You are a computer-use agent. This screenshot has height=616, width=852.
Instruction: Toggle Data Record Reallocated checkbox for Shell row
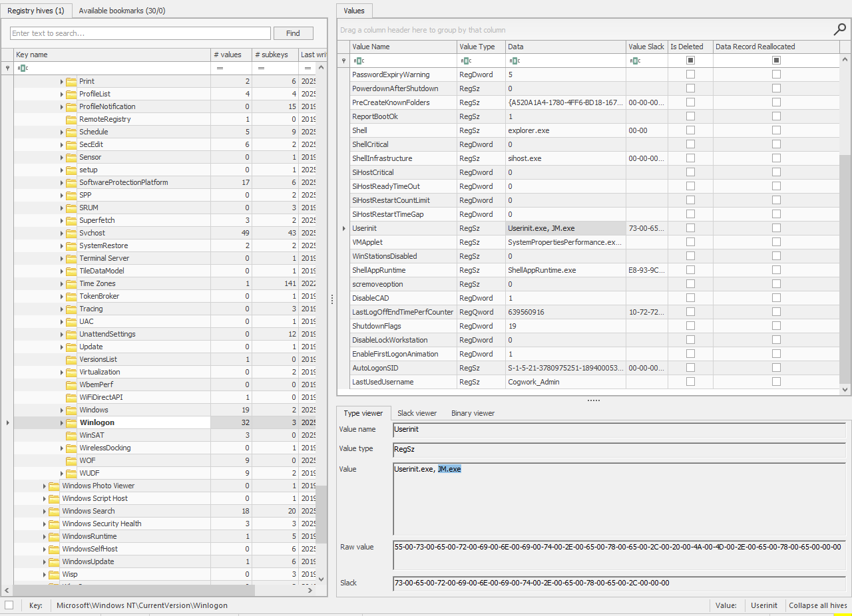point(776,130)
